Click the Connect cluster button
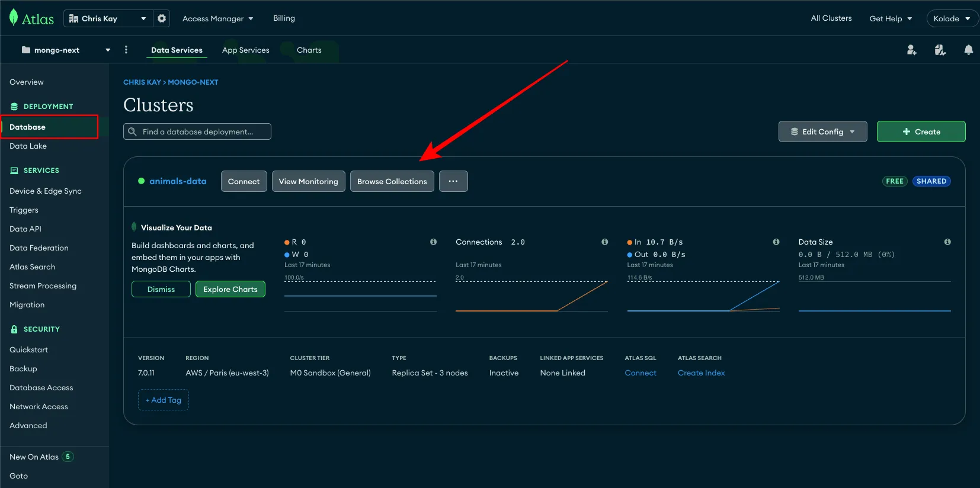This screenshot has width=980, height=488. [244, 181]
